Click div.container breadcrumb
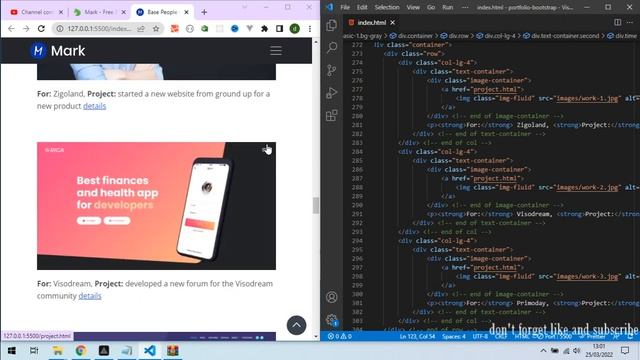The height and width of the screenshot is (360, 640). coord(411,36)
